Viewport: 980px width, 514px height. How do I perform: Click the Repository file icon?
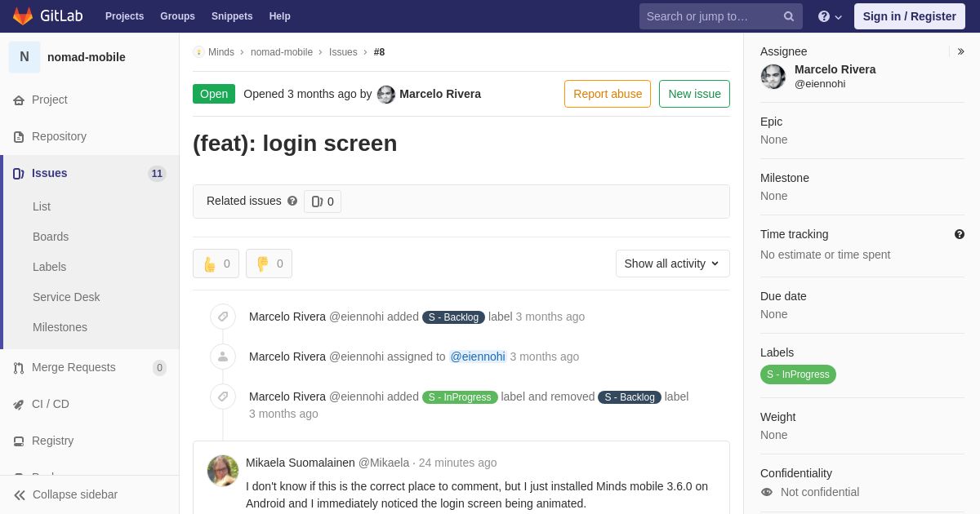pos(19,137)
